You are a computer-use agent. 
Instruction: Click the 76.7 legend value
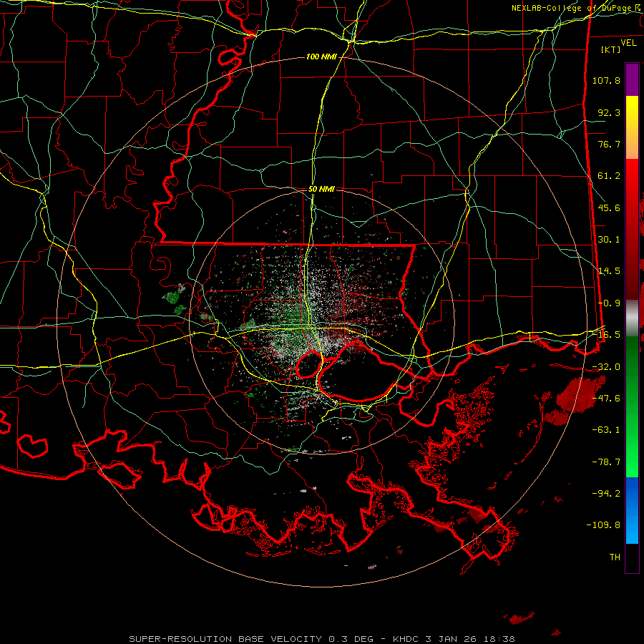click(x=609, y=144)
